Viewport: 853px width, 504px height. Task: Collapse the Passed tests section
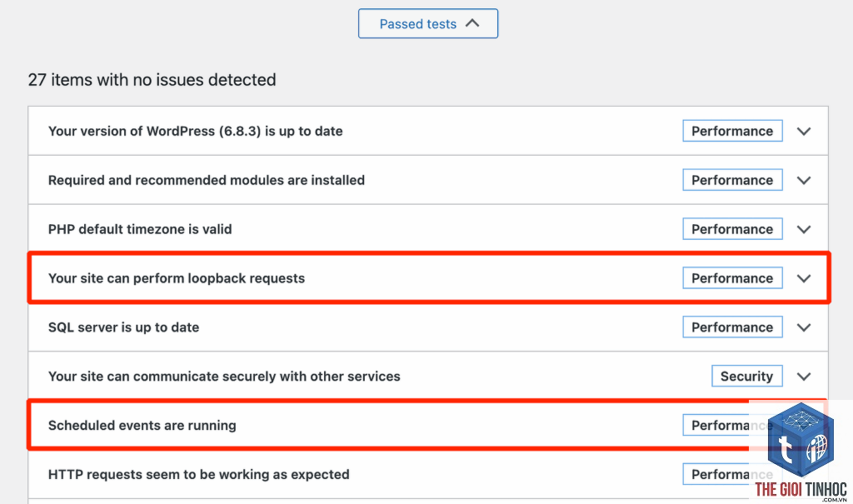point(427,23)
